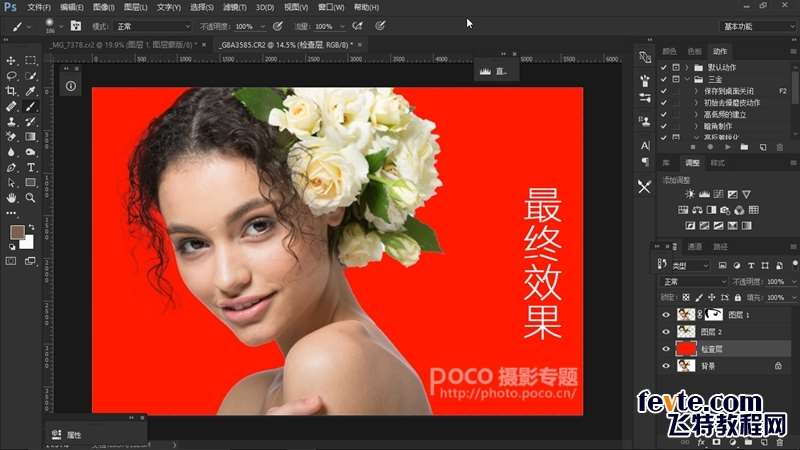Click the foreground color swatch
The image size is (800, 450).
click(x=17, y=232)
